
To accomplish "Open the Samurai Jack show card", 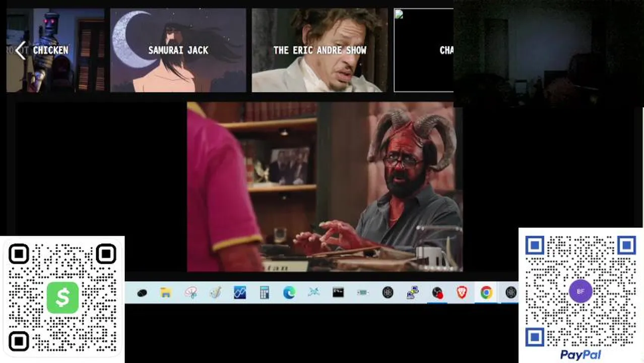I will (x=178, y=50).
